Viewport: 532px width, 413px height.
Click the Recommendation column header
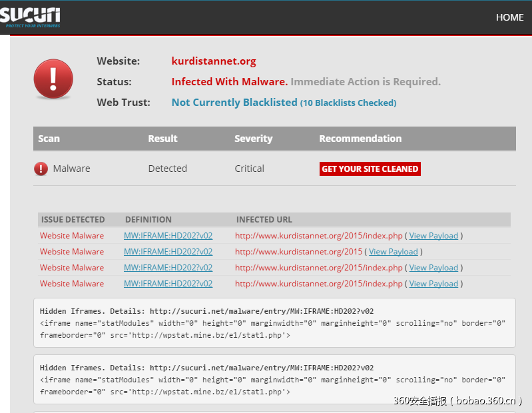360,139
